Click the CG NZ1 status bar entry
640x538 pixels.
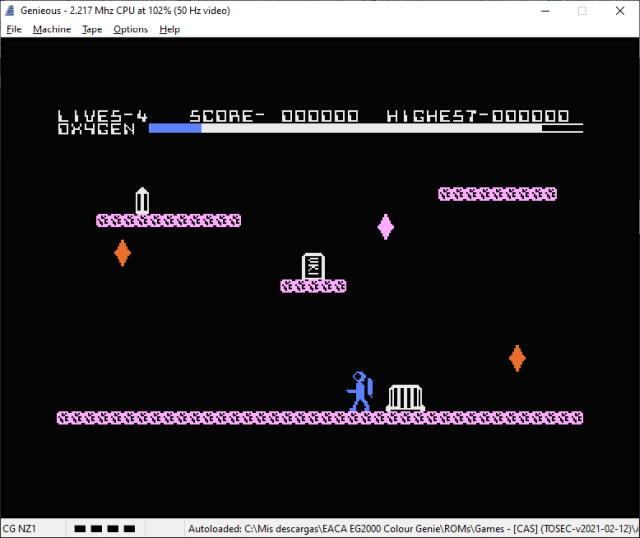pyautogui.click(x=19, y=529)
